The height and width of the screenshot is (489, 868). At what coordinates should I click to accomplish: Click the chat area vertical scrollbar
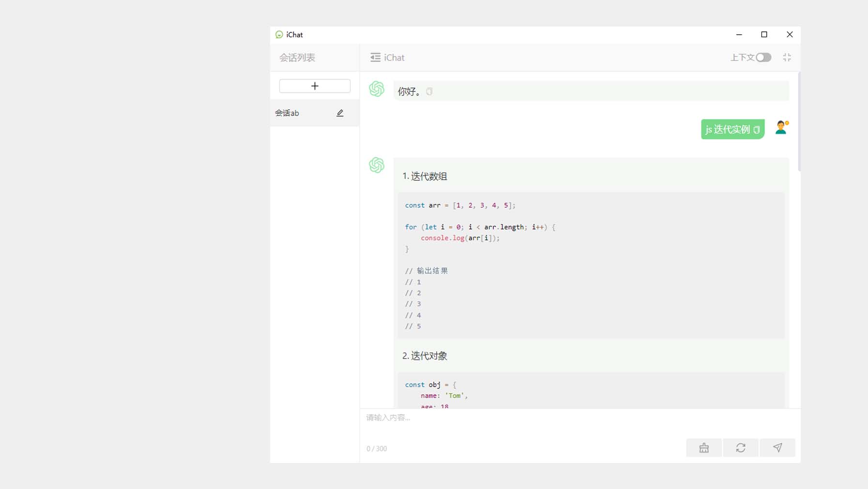799,122
